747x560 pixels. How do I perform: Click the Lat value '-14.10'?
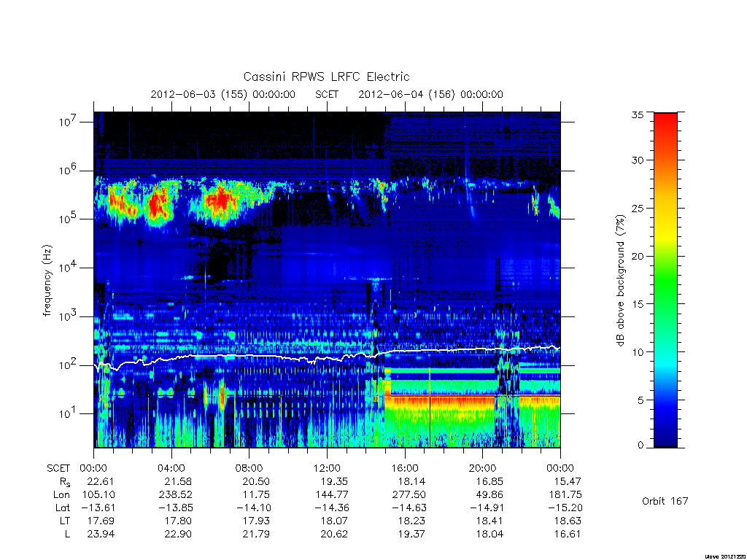click(253, 507)
